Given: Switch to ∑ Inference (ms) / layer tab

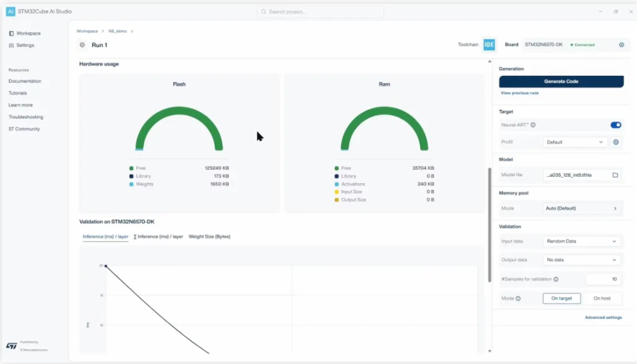Looking at the screenshot, I should pyautogui.click(x=158, y=237).
